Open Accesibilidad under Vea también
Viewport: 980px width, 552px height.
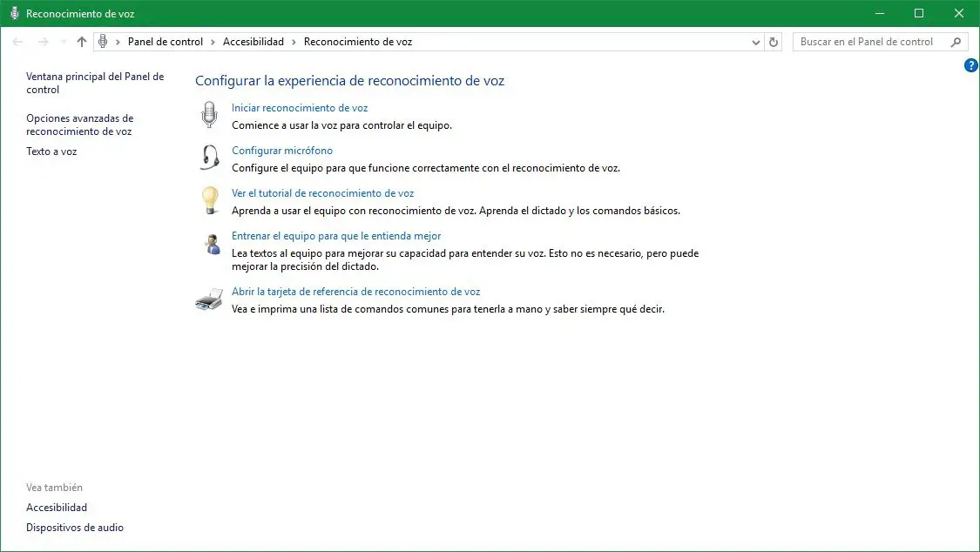(x=57, y=508)
